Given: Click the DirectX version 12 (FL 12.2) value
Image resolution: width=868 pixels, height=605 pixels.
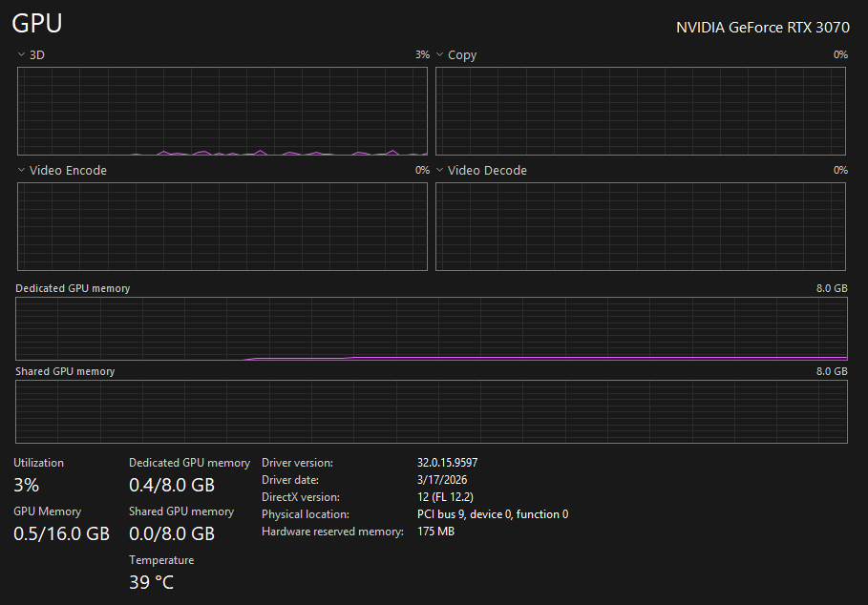Looking at the screenshot, I should pos(445,497).
